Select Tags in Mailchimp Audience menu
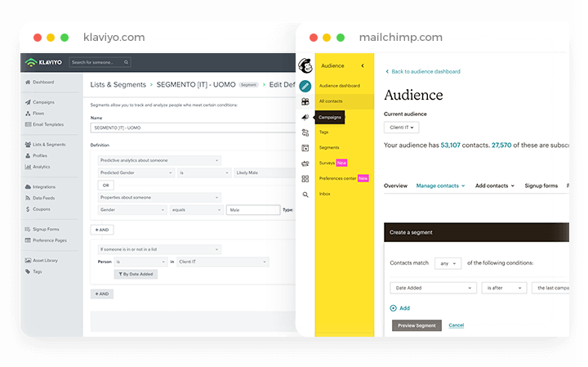The image size is (588, 367). click(x=323, y=132)
